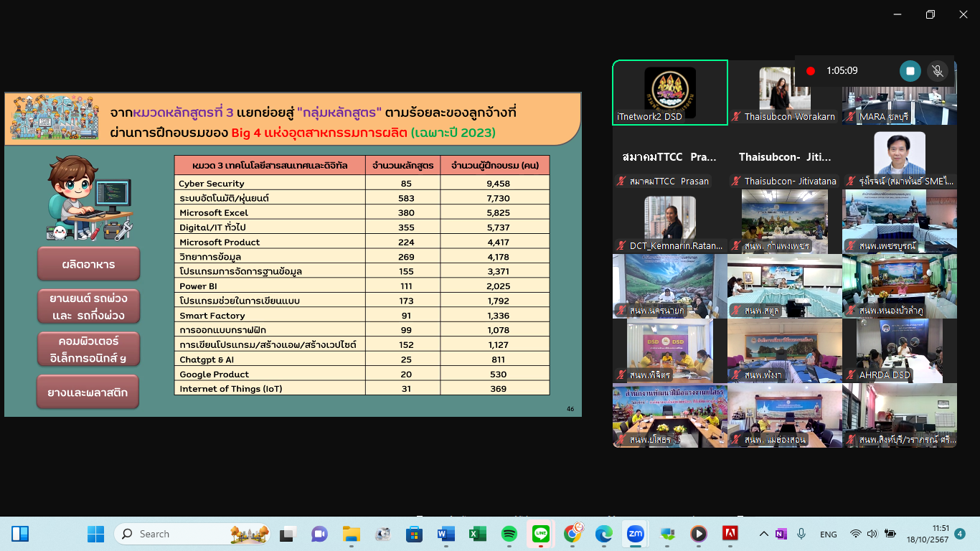This screenshot has height=551, width=980.
Task: Select Thaisubcon Worakarn participant tile
Action: [784, 93]
